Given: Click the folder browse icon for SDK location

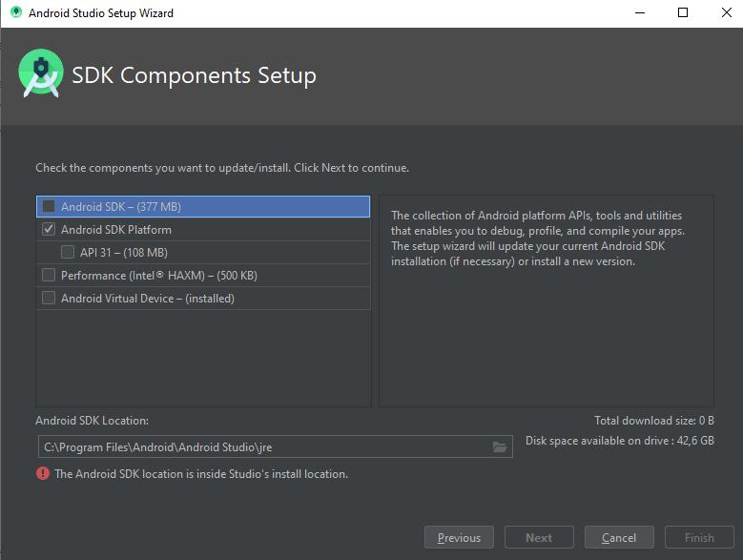Looking at the screenshot, I should pos(500,446).
